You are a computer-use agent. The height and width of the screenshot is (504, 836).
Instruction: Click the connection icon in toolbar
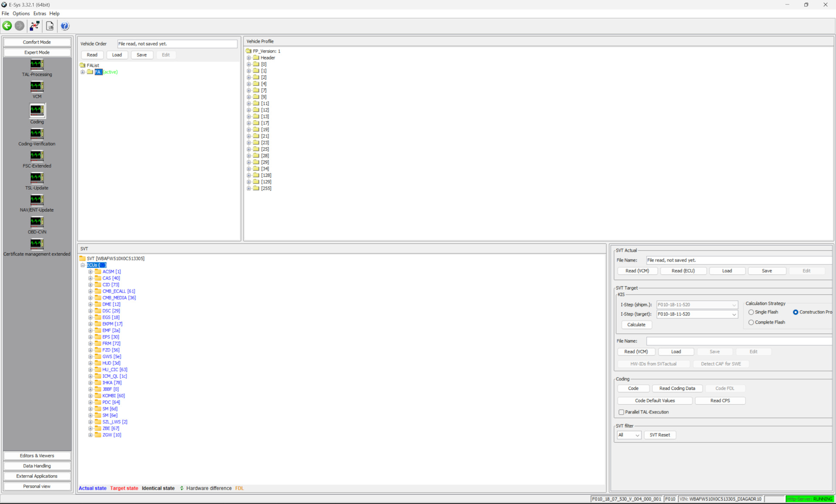34,26
